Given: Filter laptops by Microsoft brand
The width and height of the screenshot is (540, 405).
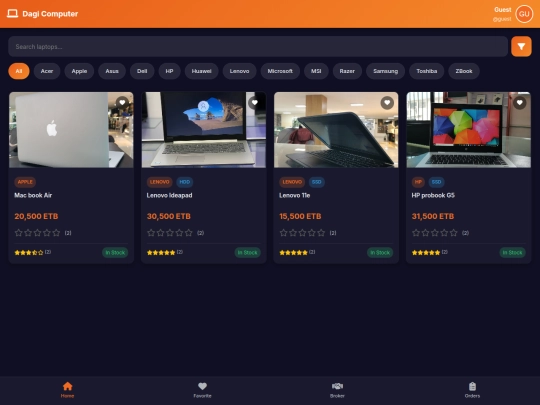Looking at the screenshot, I should 280,71.
